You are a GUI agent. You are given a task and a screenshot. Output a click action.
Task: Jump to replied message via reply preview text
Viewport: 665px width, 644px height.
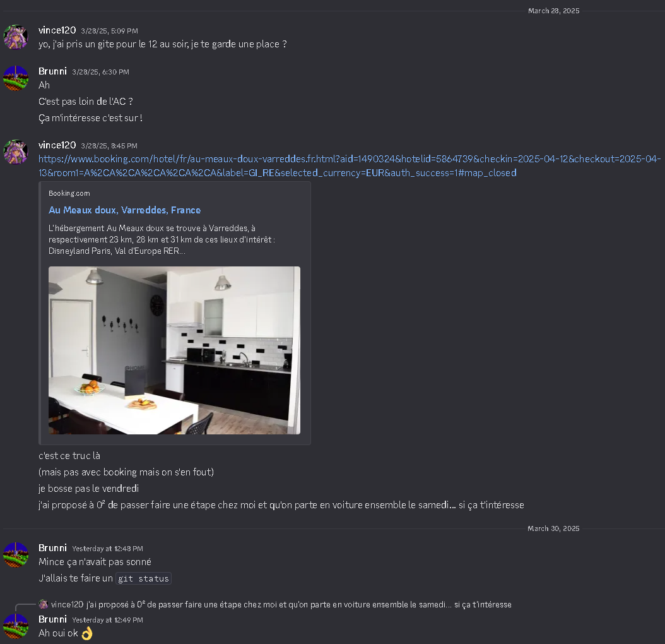(x=299, y=604)
